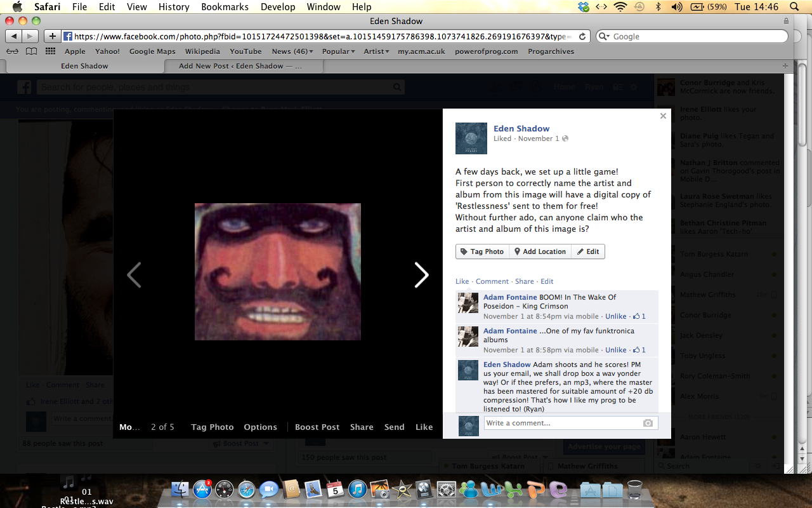Click the Add Location button

click(540, 251)
